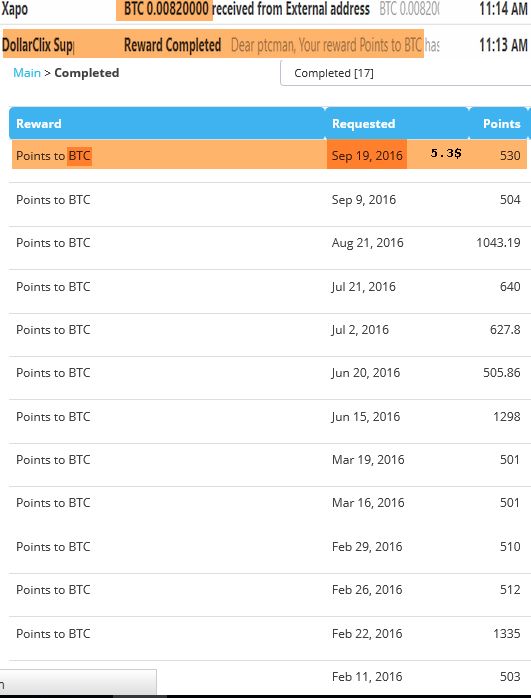The height and width of the screenshot is (698, 531).
Task: Expand the Completed [17] dropdown
Action: click(x=405, y=73)
